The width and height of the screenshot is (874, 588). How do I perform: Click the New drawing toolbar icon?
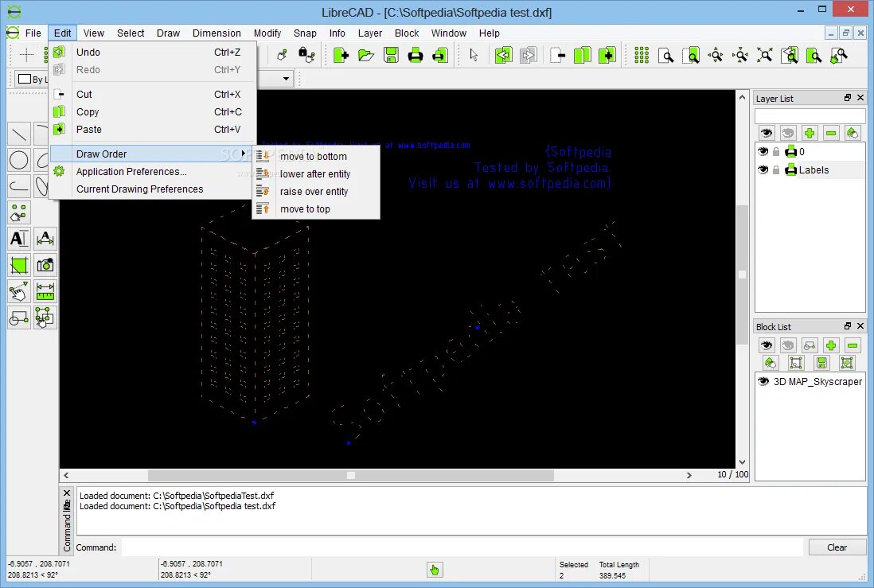[x=341, y=55]
